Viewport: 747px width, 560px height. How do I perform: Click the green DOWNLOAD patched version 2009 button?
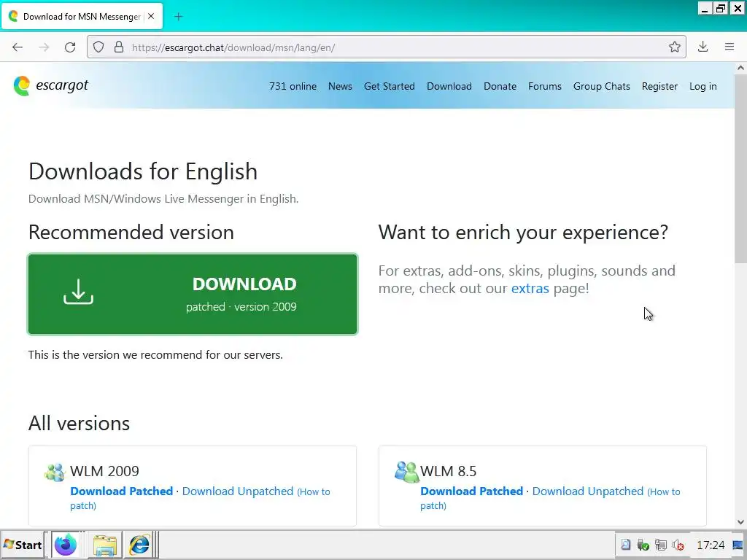click(x=193, y=295)
